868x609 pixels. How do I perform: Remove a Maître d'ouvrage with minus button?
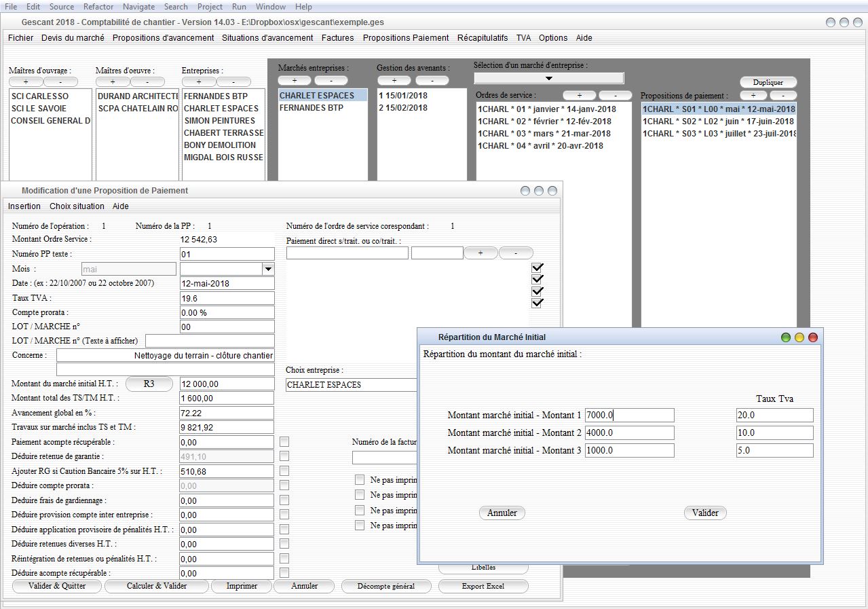[x=60, y=82]
